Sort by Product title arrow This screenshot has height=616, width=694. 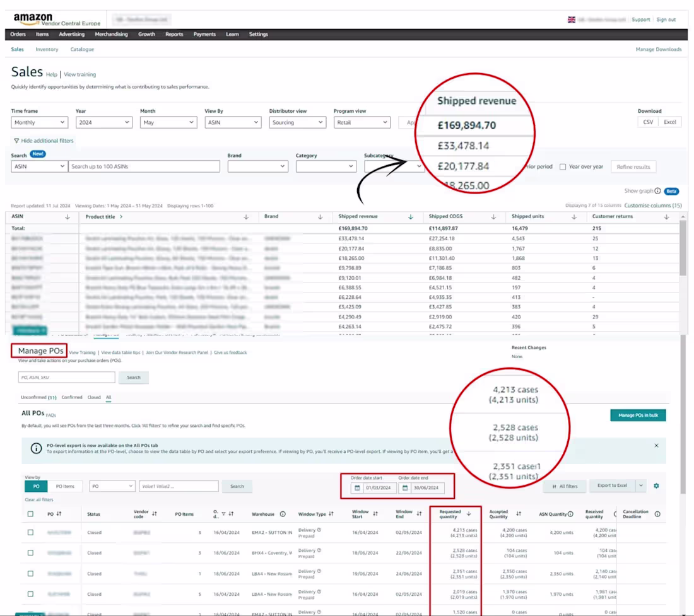(246, 217)
